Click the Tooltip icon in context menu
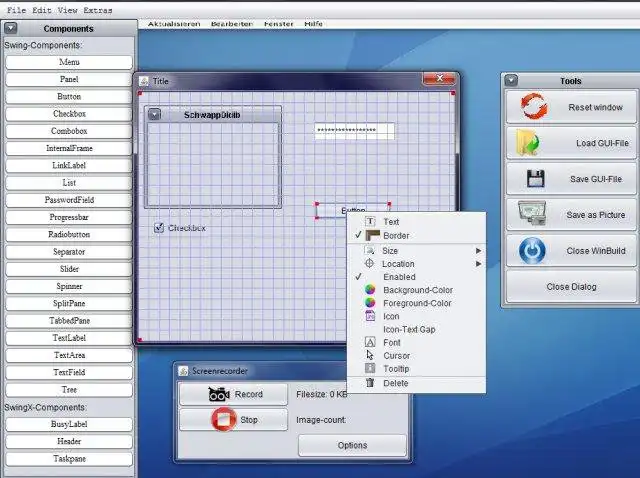 pyautogui.click(x=370, y=368)
